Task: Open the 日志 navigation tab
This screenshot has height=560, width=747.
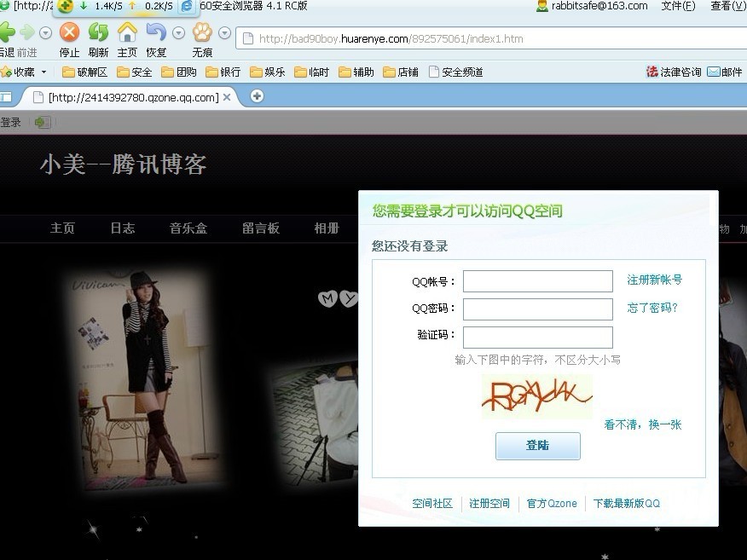Action: tap(123, 228)
